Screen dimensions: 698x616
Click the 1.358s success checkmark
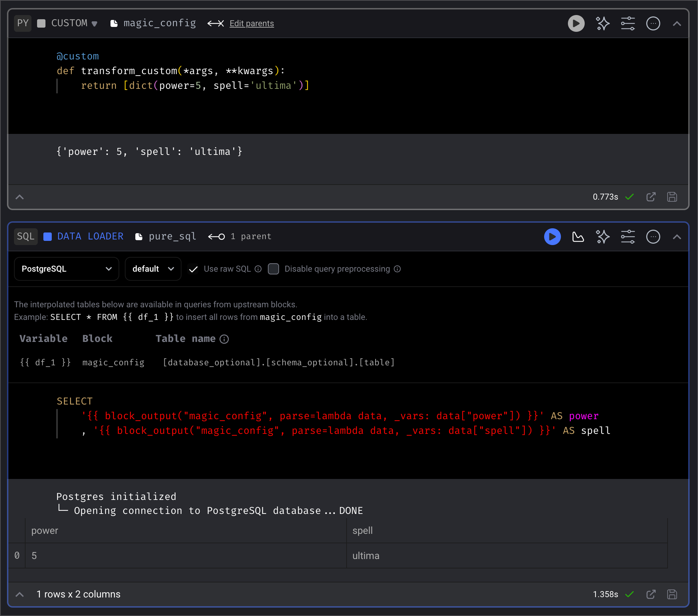pyautogui.click(x=629, y=594)
